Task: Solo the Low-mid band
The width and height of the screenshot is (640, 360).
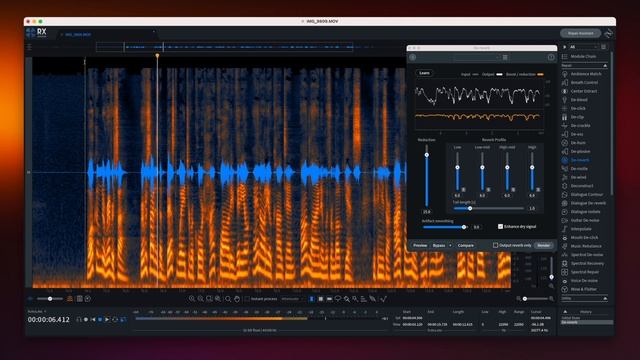Action: coord(489,190)
